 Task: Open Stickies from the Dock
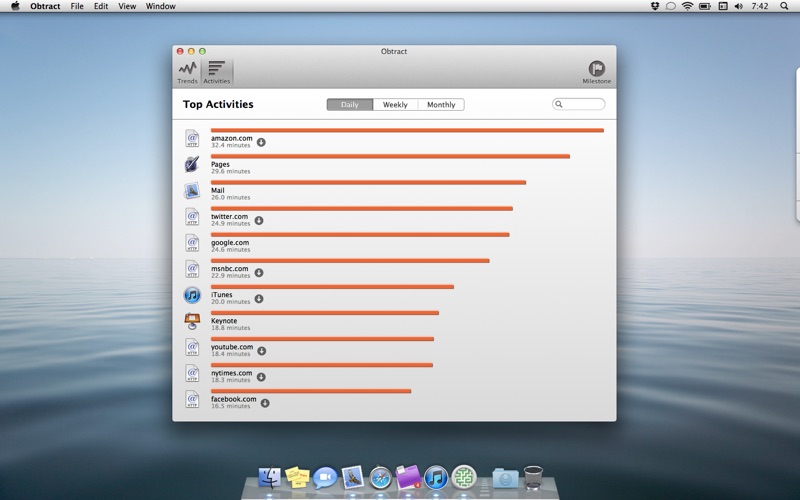(x=297, y=478)
